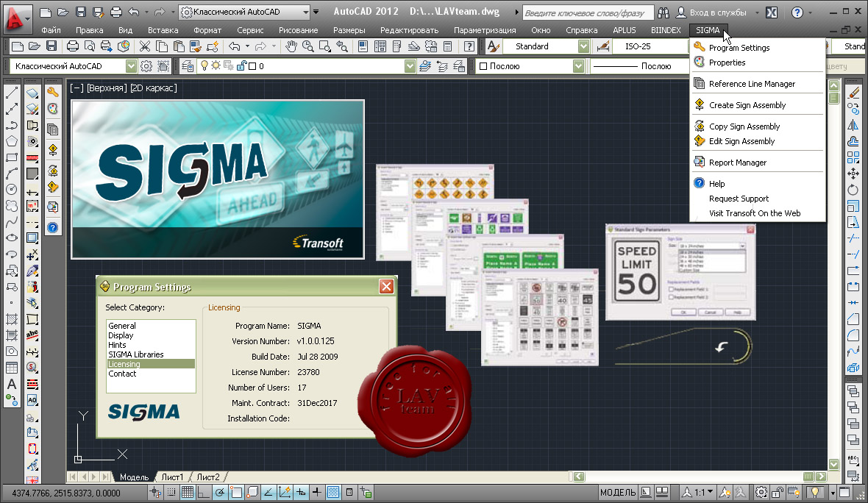This screenshot has height=503, width=868.
Task: Toggle Object Snap in the status bar
Action: point(236,492)
